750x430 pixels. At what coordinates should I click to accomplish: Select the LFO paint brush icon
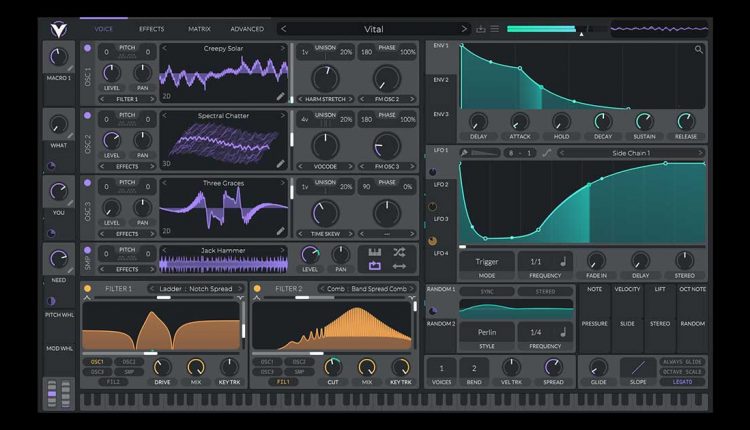(464, 153)
